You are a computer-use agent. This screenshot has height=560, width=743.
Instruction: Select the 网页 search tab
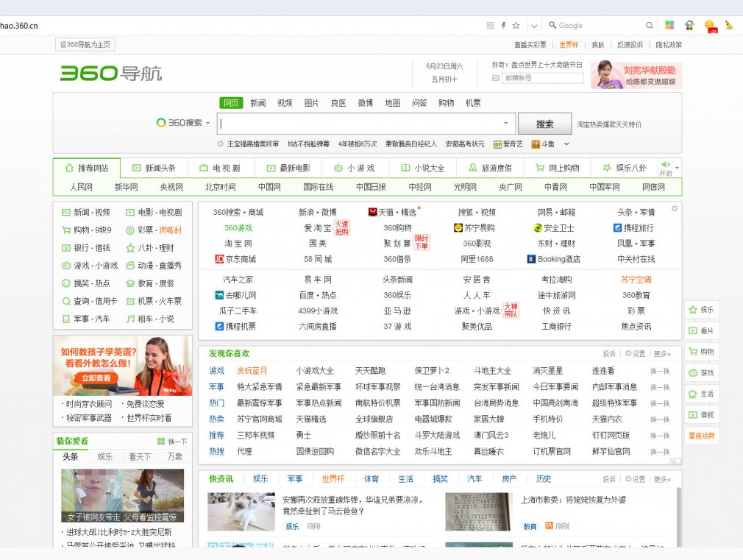(231, 103)
